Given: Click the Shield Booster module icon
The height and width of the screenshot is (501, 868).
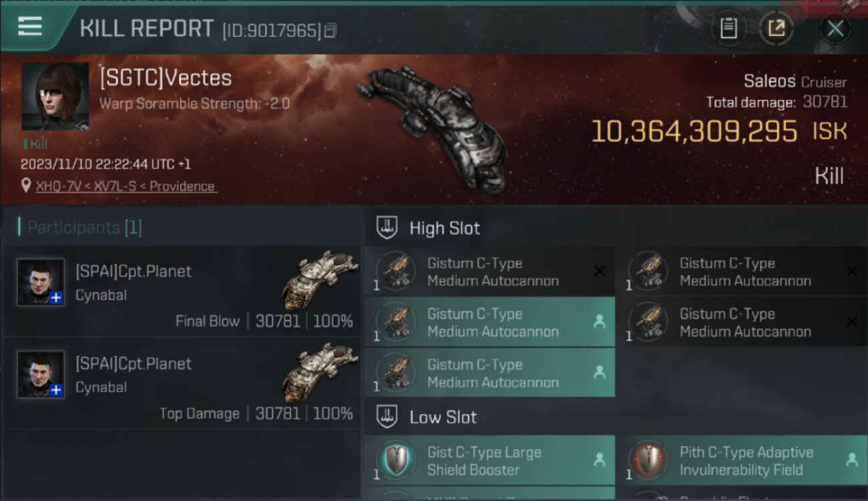Looking at the screenshot, I should point(396,461).
